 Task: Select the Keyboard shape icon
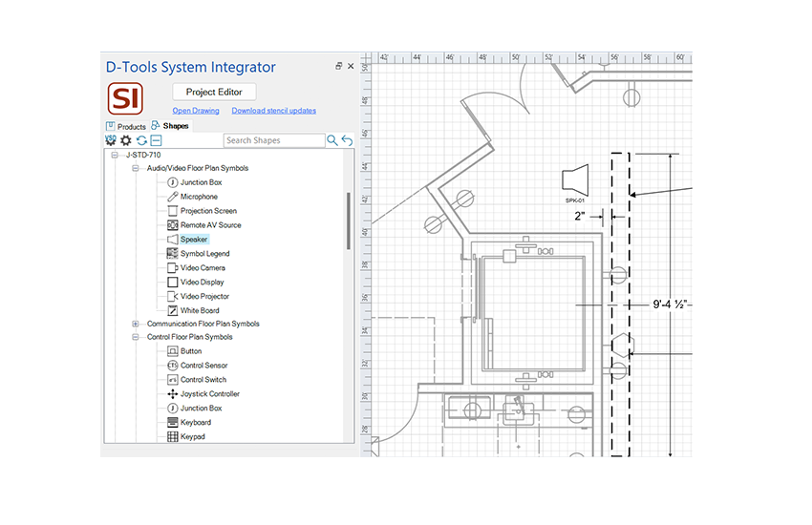173,422
